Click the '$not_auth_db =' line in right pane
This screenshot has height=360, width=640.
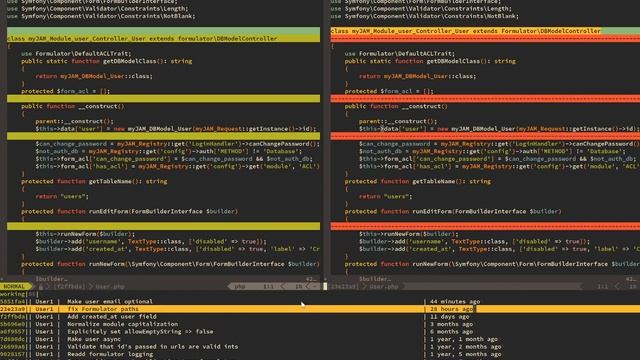(492, 151)
